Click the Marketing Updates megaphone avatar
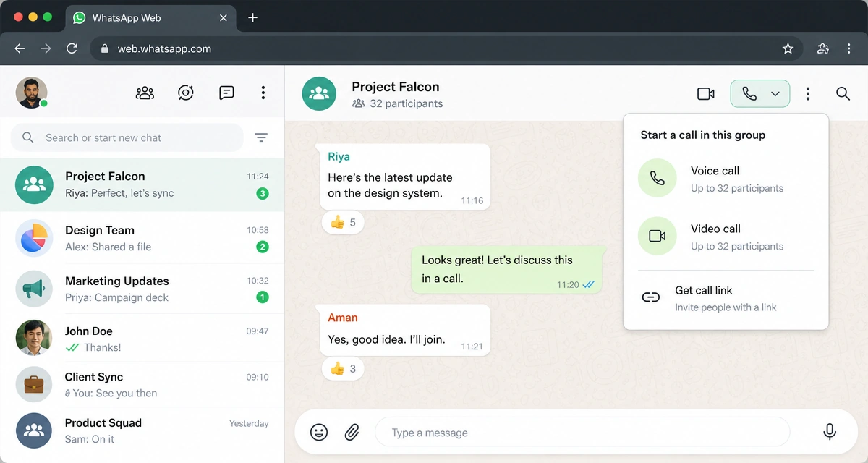This screenshot has width=868, height=463. (x=34, y=289)
